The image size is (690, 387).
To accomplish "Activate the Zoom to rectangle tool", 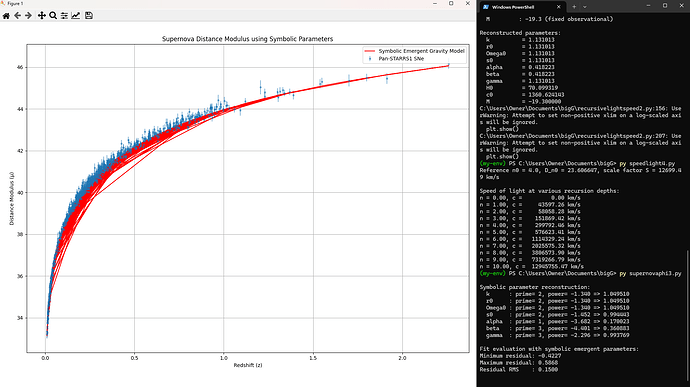I will pyautogui.click(x=53, y=16).
